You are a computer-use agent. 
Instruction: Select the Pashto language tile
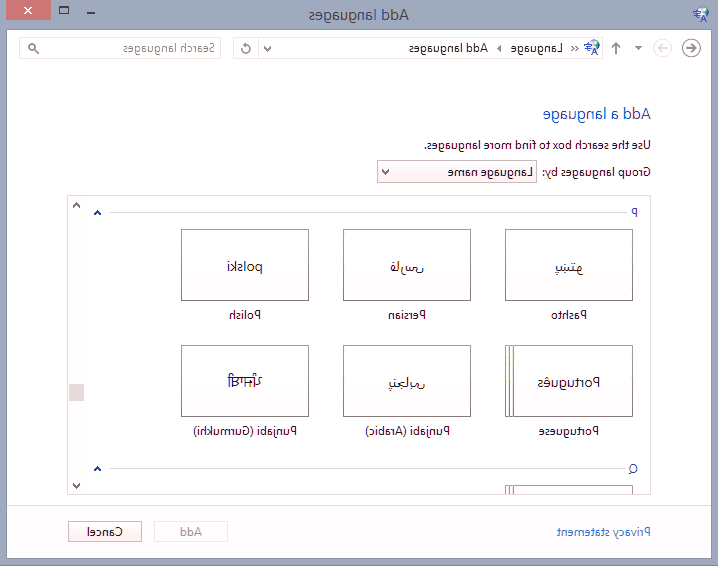pos(569,265)
